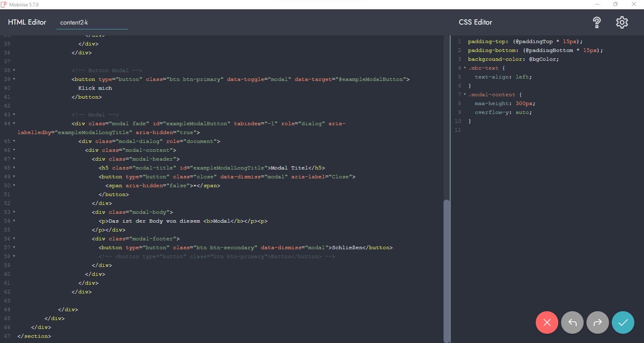
Task: Click the Mobirise app logo icon
Action: click(x=4, y=4)
